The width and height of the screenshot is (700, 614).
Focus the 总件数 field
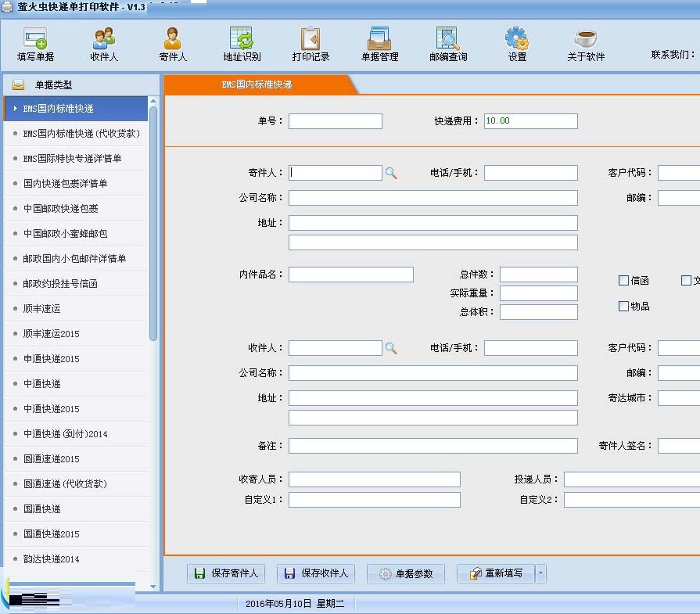tap(539, 275)
